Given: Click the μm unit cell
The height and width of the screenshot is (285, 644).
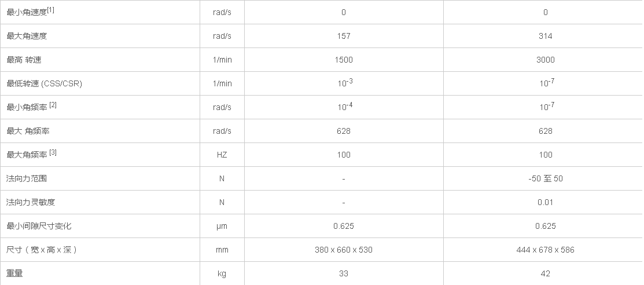Looking at the screenshot, I should [222, 226].
